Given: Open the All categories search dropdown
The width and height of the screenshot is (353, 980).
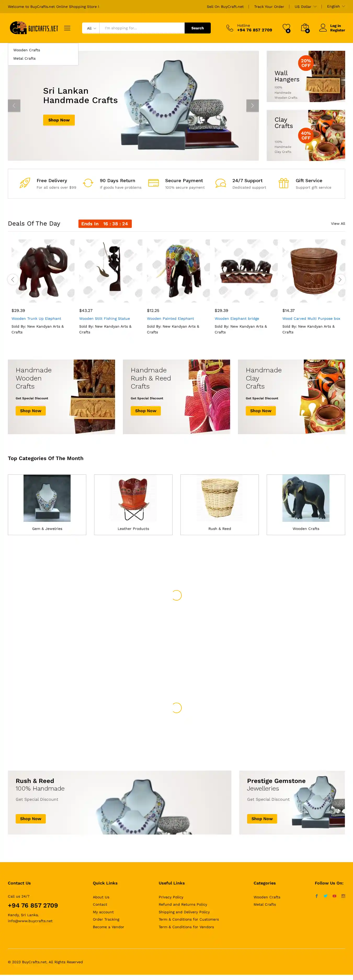Looking at the screenshot, I should (x=91, y=28).
